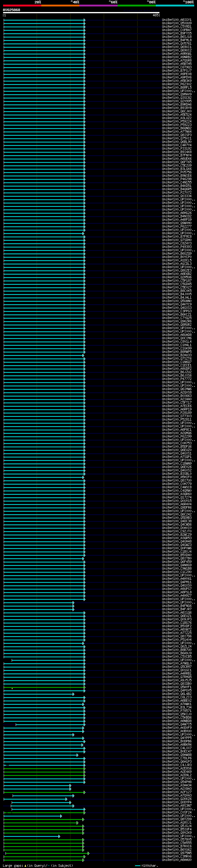Click the green alignment bar for Q975N5
Viewport: 197px width, 868px height.
pos(47,853)
